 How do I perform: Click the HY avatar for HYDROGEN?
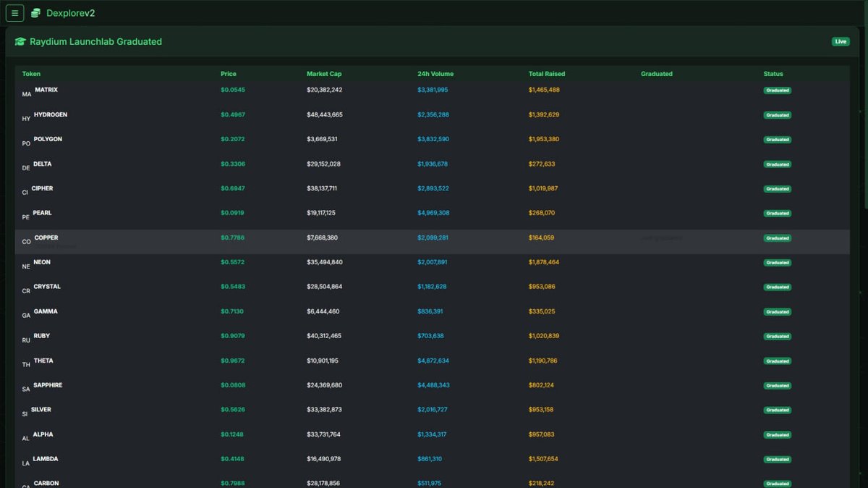[x=27, y=119]
